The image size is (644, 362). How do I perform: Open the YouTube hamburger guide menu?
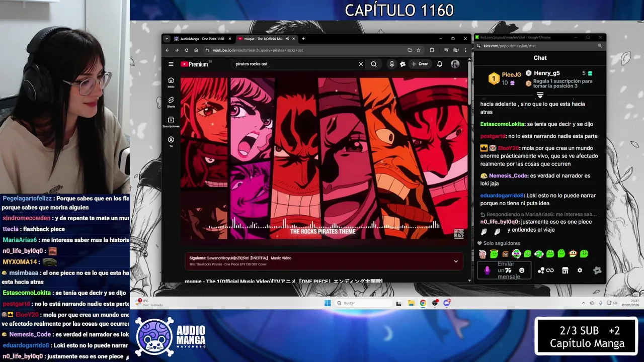click(171, 64)
